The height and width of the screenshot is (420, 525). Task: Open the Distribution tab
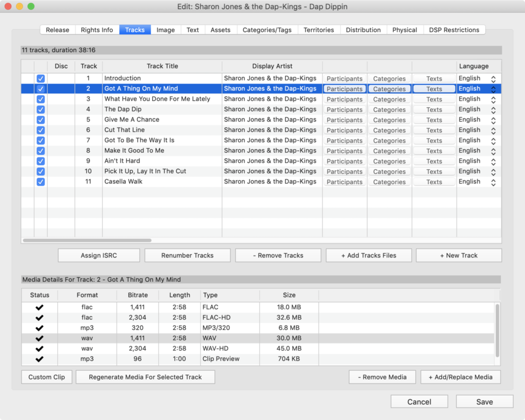click(x=364, y=30)
